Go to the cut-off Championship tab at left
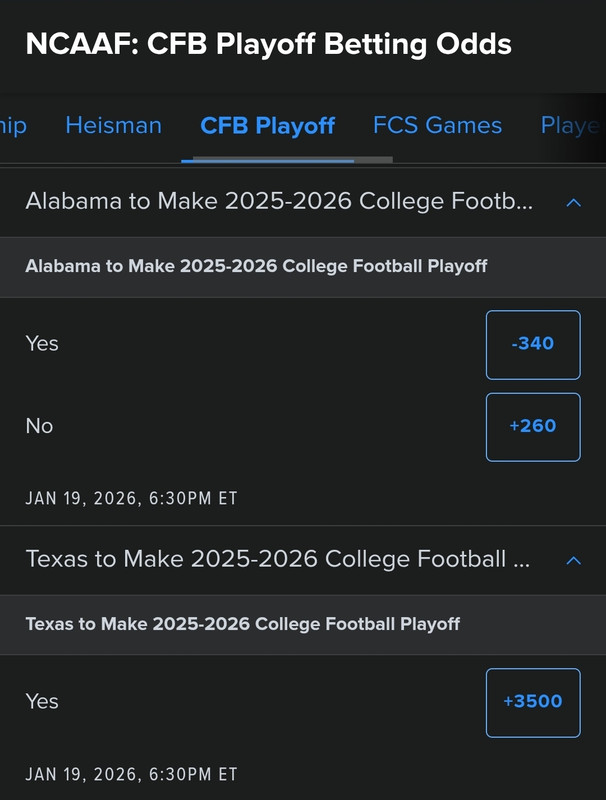 pyautogui.click(x=13, y=125)
